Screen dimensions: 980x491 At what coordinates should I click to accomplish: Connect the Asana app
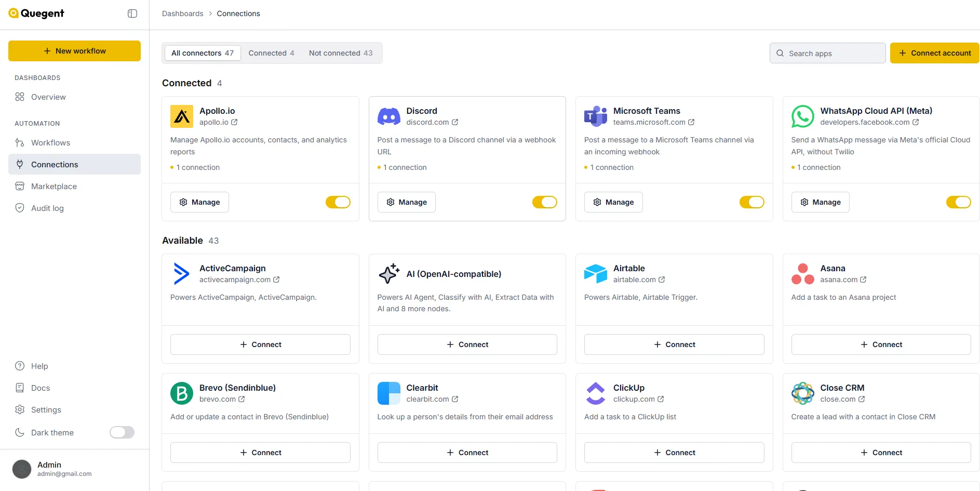[x=881, y=344]
